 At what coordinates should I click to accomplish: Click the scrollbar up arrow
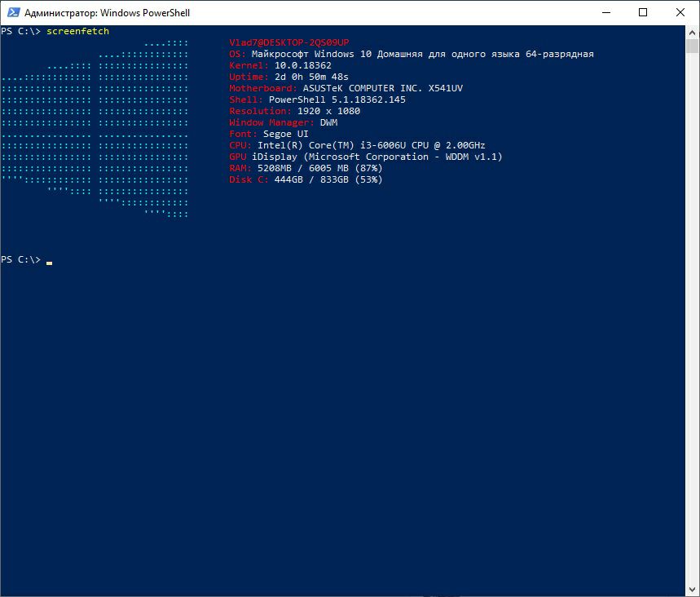point(693,33)
